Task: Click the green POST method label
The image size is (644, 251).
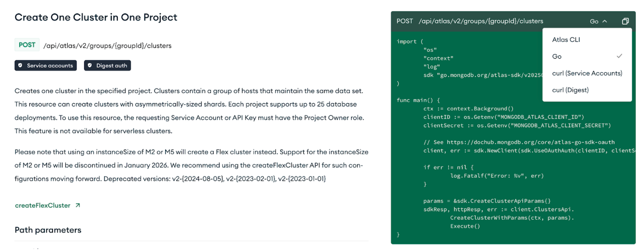Action: click(x=27, y=45)
